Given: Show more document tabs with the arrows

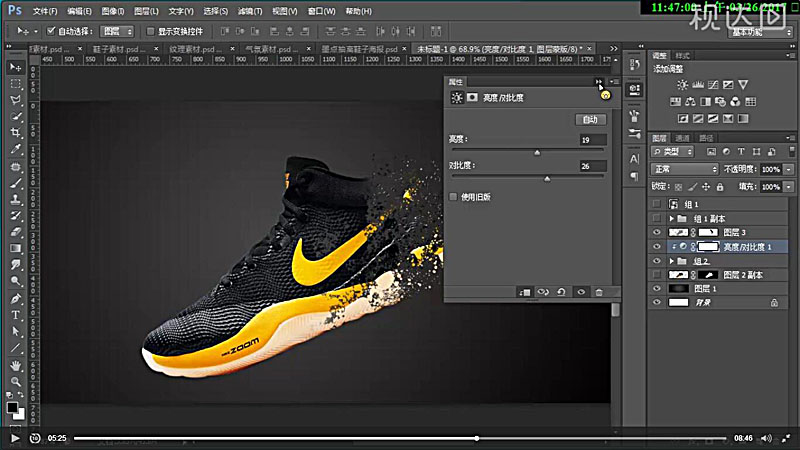Looking at the screenshot, I should click(x=613, y=48).
